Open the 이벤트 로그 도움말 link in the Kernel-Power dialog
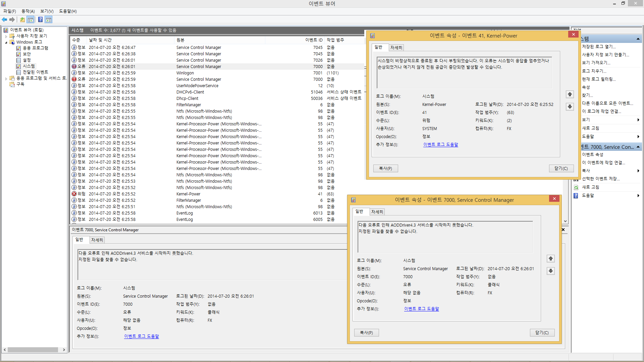 [x=441, y=145]
